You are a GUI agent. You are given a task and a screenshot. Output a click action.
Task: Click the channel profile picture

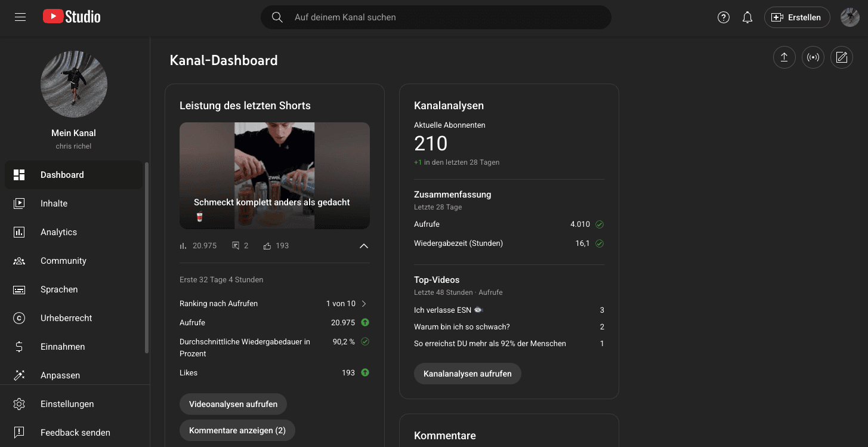point(74,84)
